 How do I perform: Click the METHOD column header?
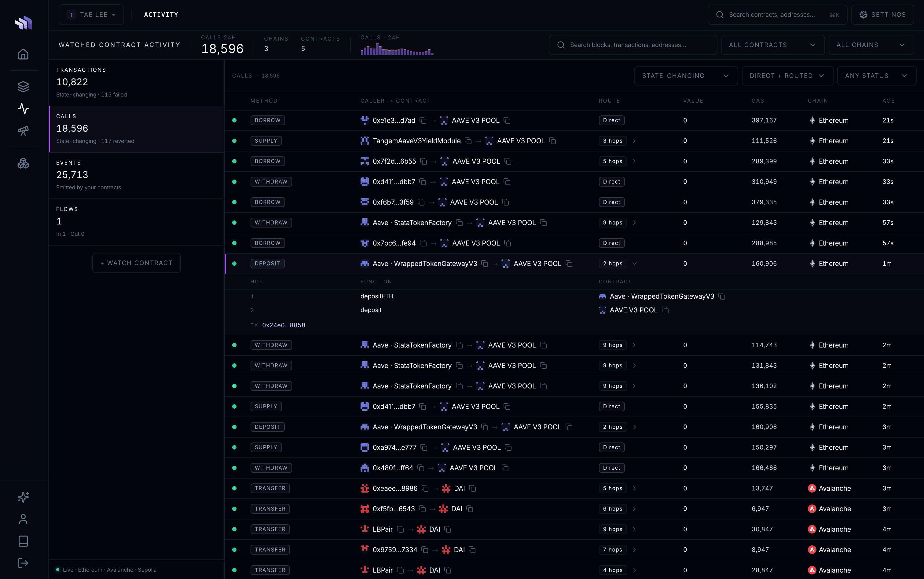[x=264, y=101]
